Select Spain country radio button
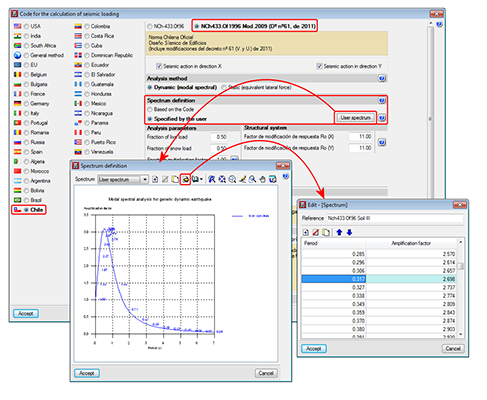487x400 pixels. coord(26,152)
